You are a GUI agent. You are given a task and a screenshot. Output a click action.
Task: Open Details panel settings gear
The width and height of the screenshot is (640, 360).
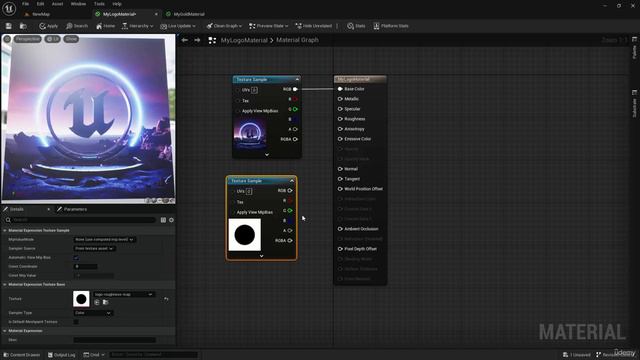click(x=171, y=220)
